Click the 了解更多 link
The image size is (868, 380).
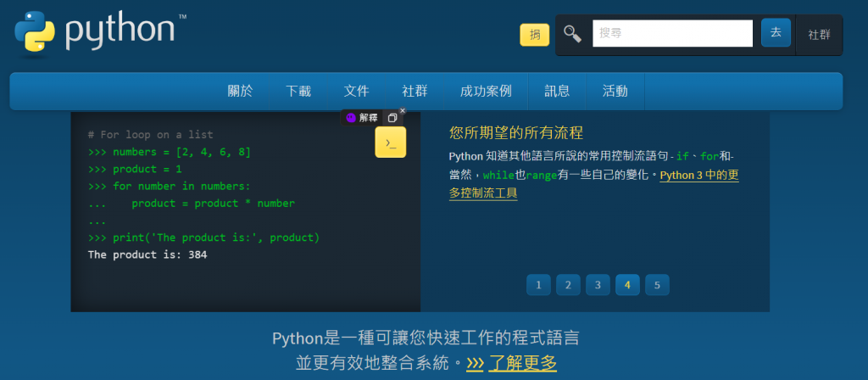pyautogui.click(x=522, y=363)
